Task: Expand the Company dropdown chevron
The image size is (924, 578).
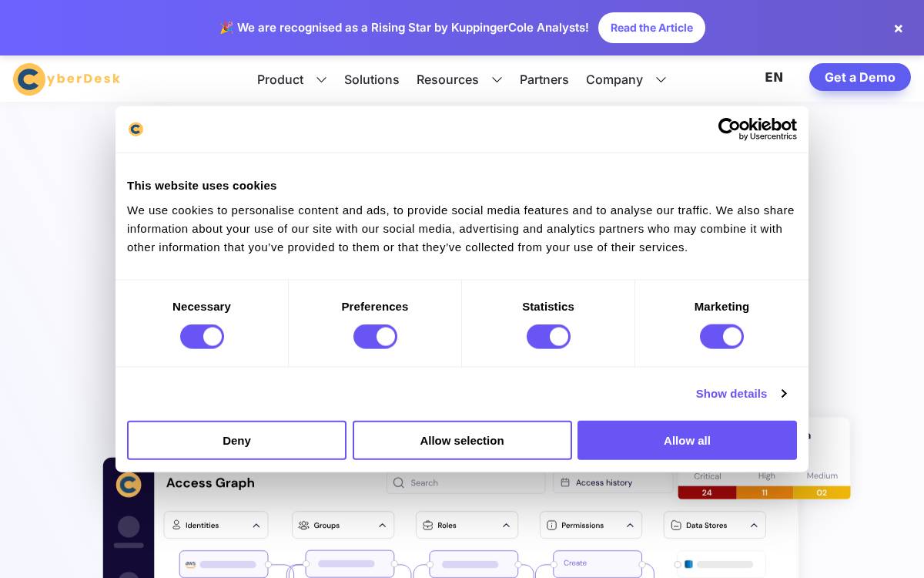Action: (x=661, y=79)
